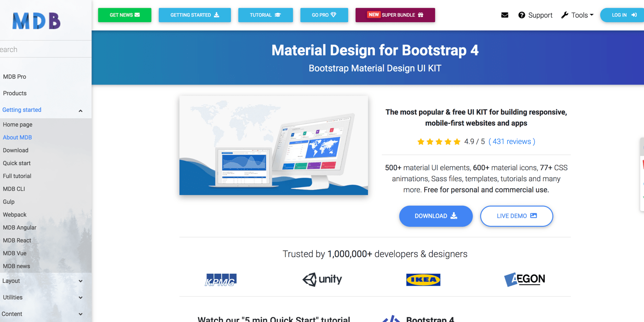Open MDB React sidebar item

17,241
